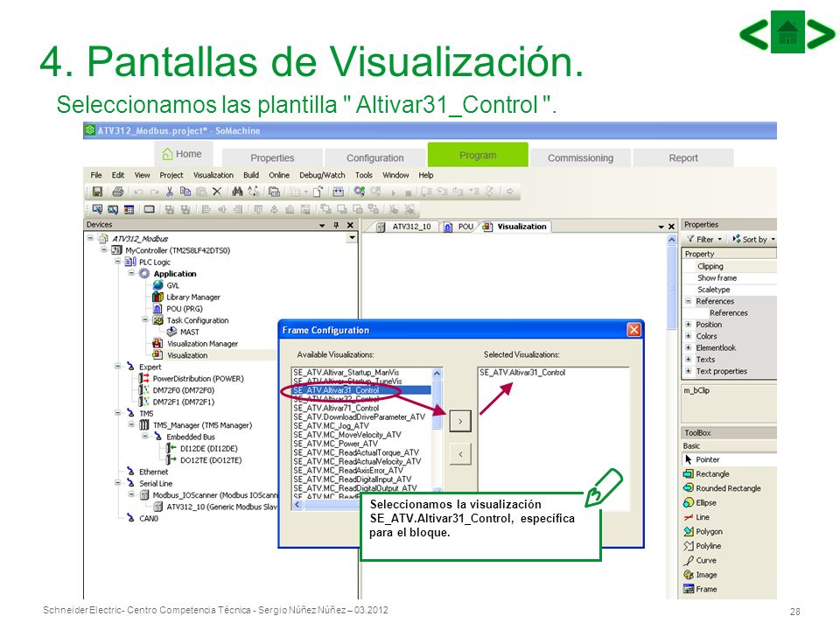Remove visualization with the left arrow button
The image size is (840, 630).
pos(460,455)
